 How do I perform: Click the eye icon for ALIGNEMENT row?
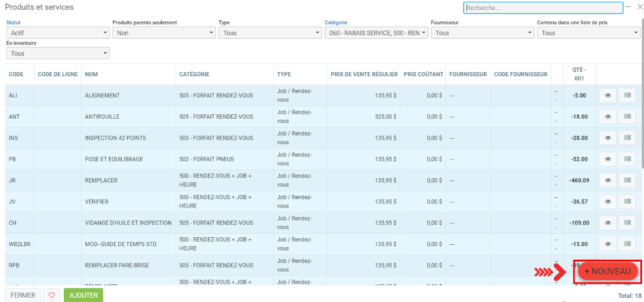tap(607, 95)
